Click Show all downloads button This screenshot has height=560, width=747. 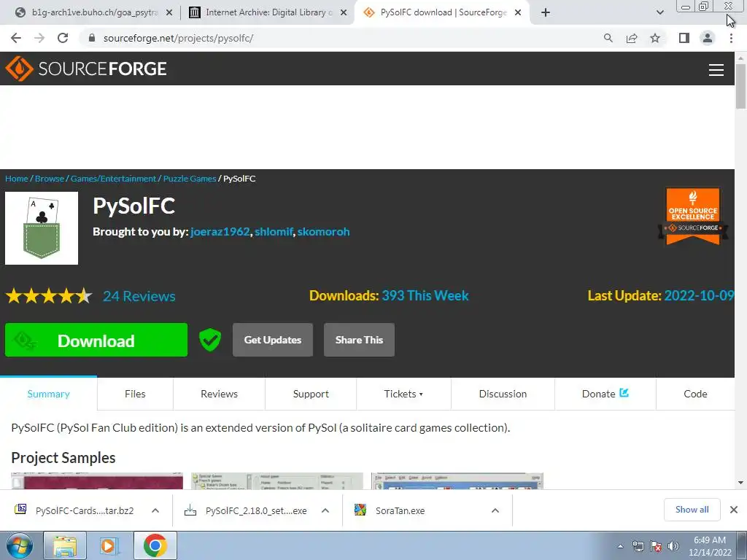pyautogui.click(x=692, y=510)
